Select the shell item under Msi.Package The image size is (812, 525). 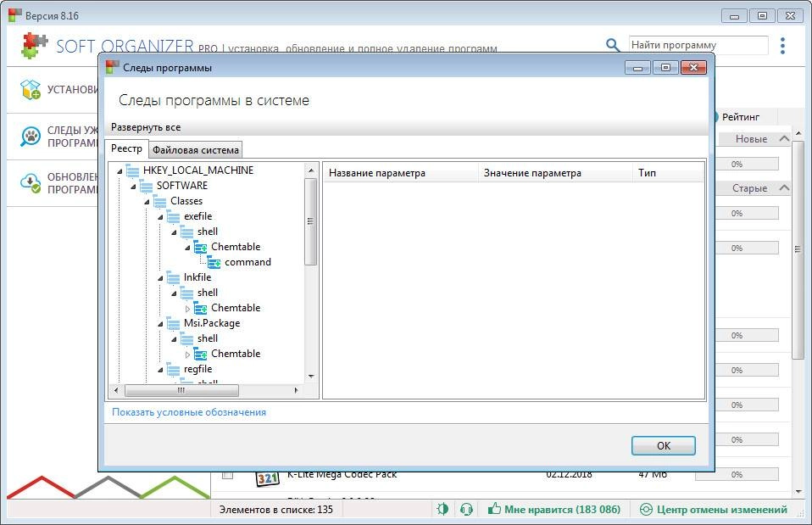click(207, 338)
